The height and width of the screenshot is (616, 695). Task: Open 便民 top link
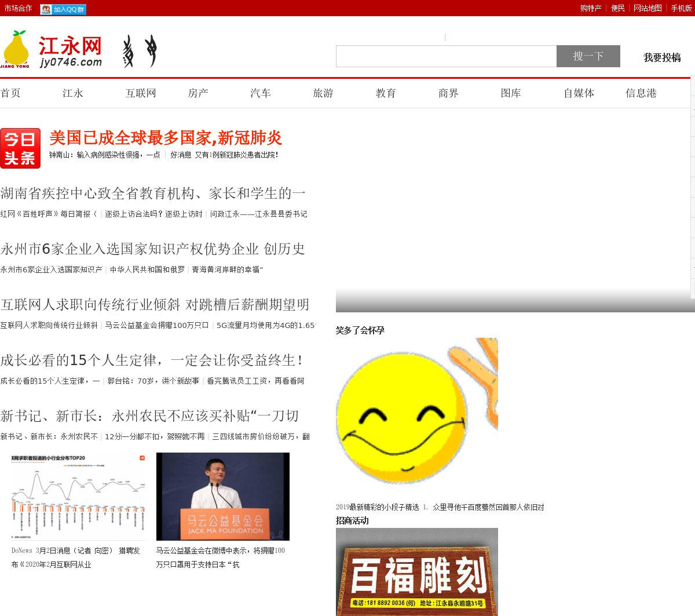point(618,8)
